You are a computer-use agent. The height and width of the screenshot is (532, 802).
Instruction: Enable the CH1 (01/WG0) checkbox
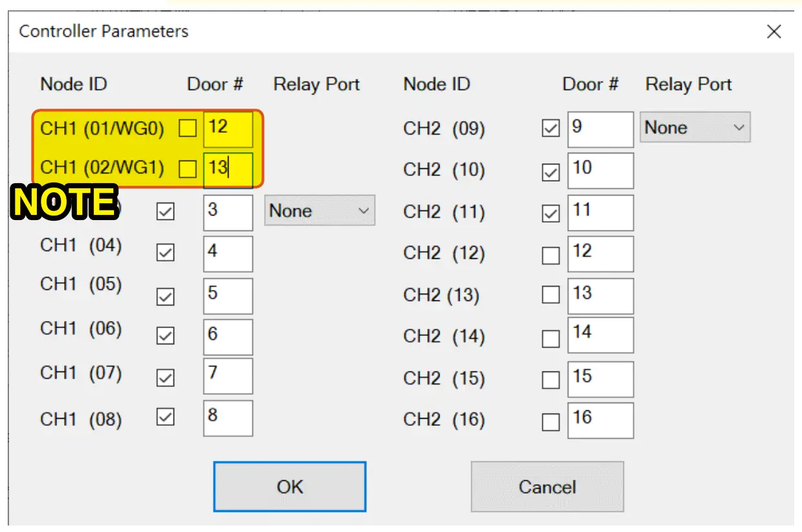click(187, 128)
